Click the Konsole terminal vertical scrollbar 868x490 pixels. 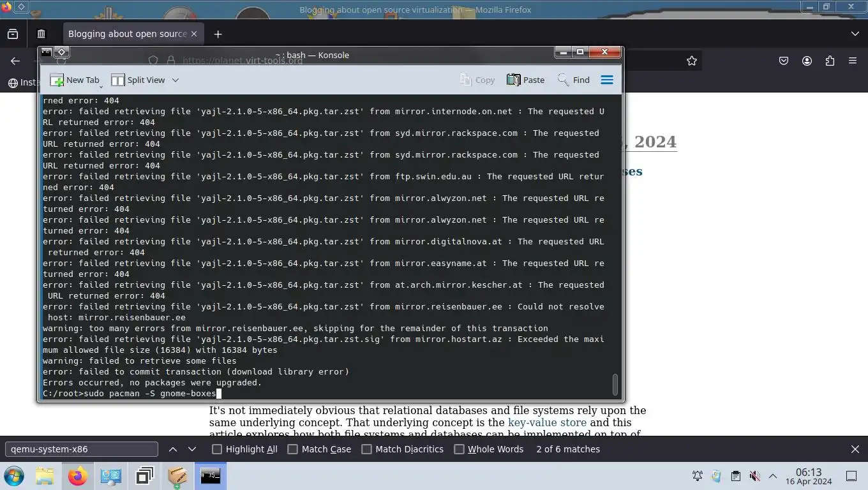(615, 385)
